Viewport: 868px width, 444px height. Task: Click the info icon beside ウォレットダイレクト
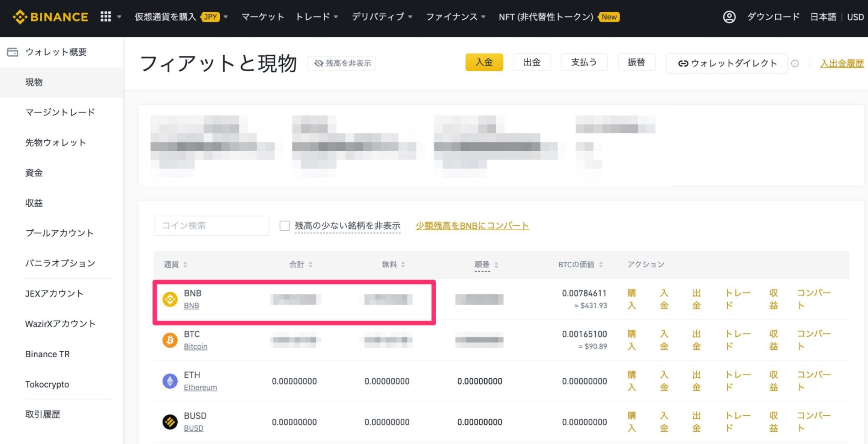tap(795, 63)
